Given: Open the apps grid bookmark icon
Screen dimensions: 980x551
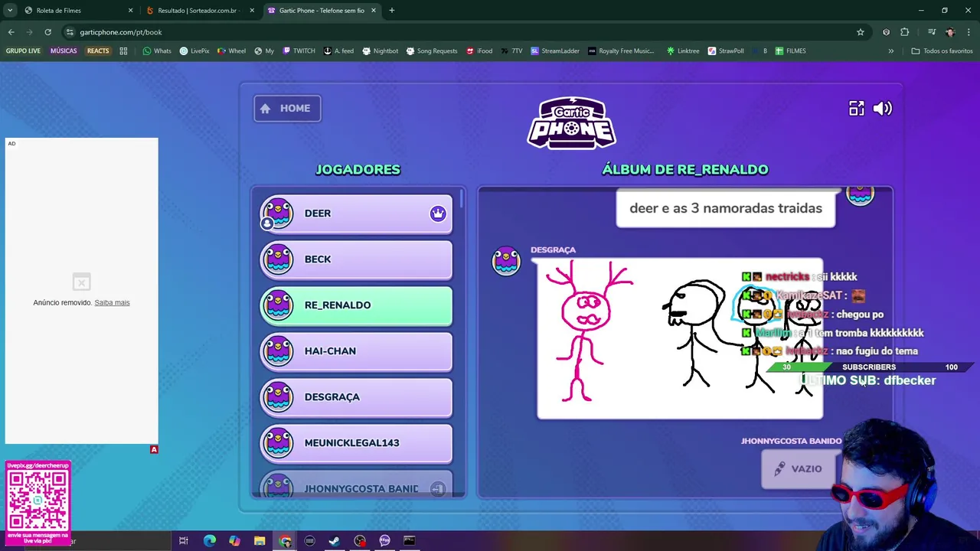Looking at the screenshot, I should point(123,51).
